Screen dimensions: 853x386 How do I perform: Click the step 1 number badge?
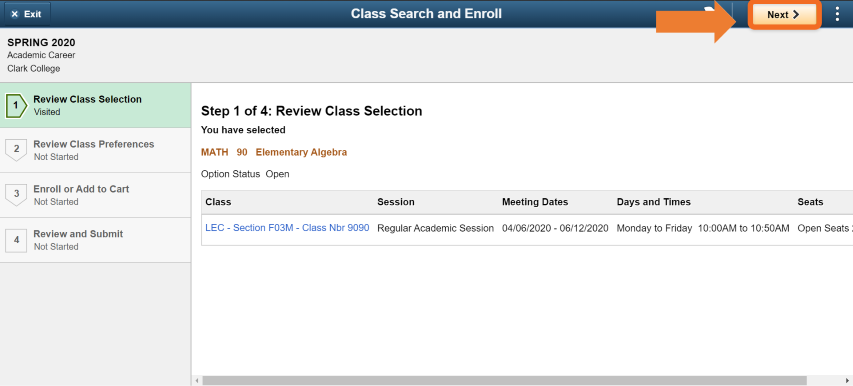[x=16, y=106]
